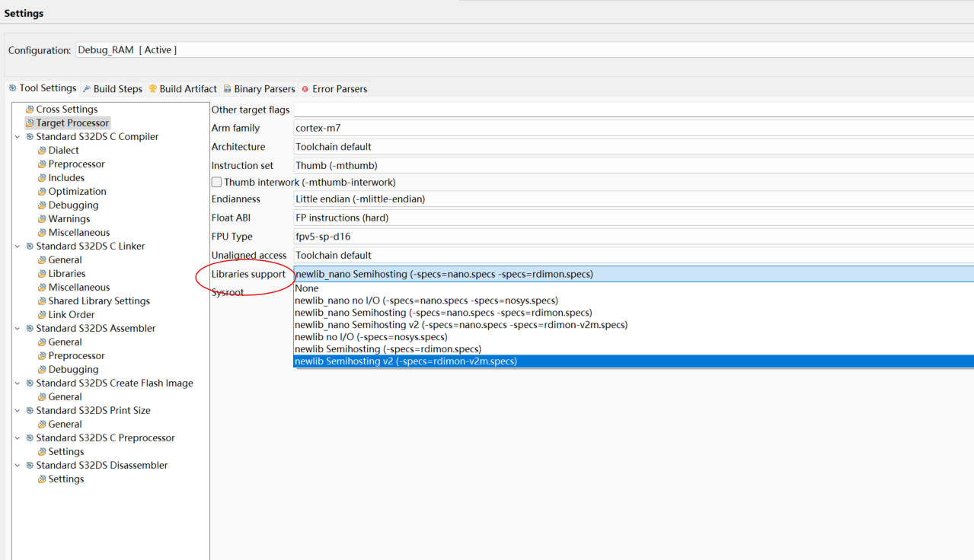974x560 pixels.
Task: Click the Build Steps tab icon
Action: [87, 89]
